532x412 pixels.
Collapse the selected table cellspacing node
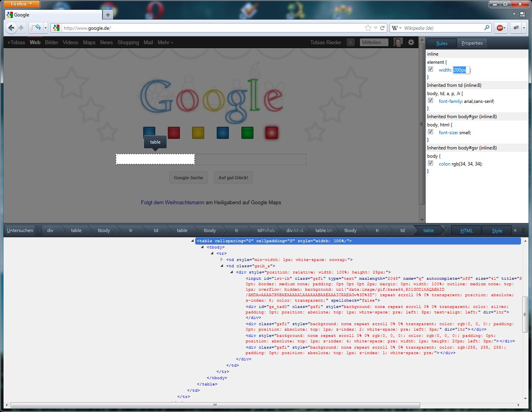coord(192,241)
